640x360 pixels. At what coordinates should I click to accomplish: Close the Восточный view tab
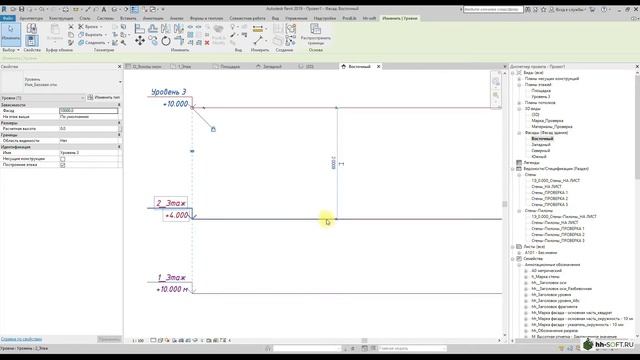pos(378,66)
